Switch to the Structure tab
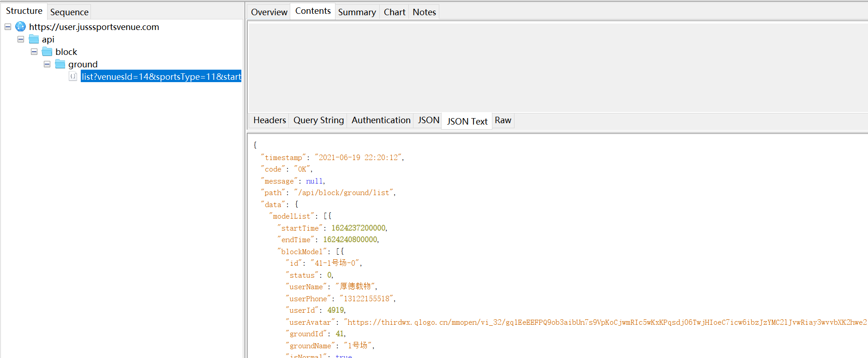 [x=24, y=11]
